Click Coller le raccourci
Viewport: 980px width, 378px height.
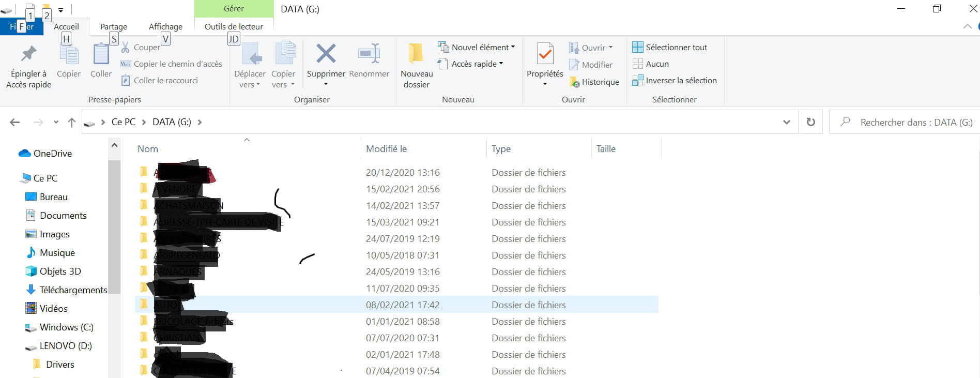click(160, 81)
